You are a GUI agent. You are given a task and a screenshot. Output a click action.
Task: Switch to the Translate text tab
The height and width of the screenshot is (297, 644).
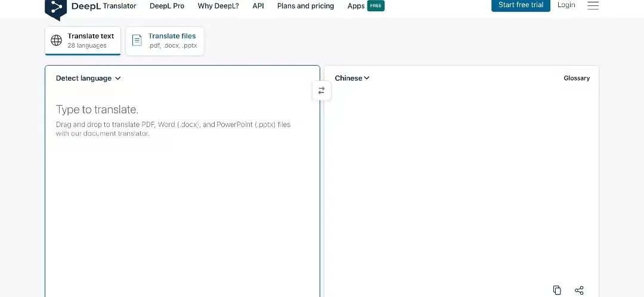pyautogui.click(x=83, y=41)
